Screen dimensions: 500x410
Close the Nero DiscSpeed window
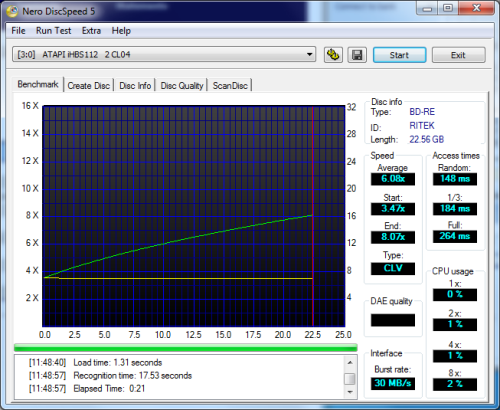coord(476,8)
